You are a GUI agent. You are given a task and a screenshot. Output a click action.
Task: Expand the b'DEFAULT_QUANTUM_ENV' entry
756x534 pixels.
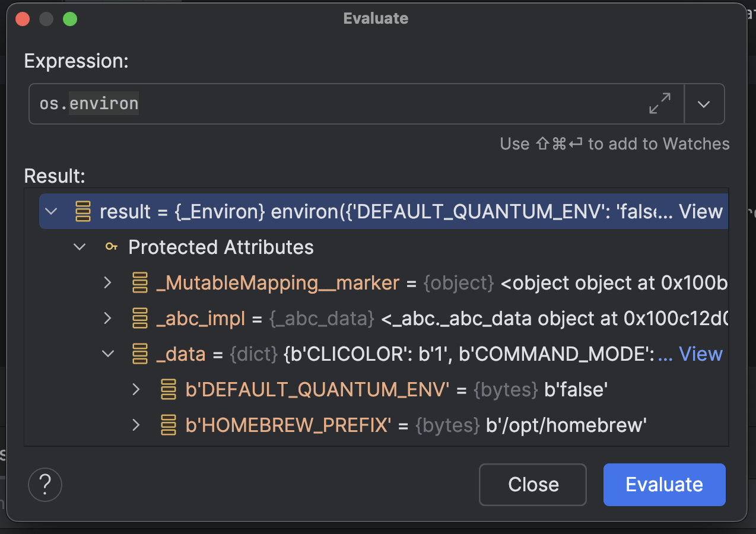[x=136, y=389]
